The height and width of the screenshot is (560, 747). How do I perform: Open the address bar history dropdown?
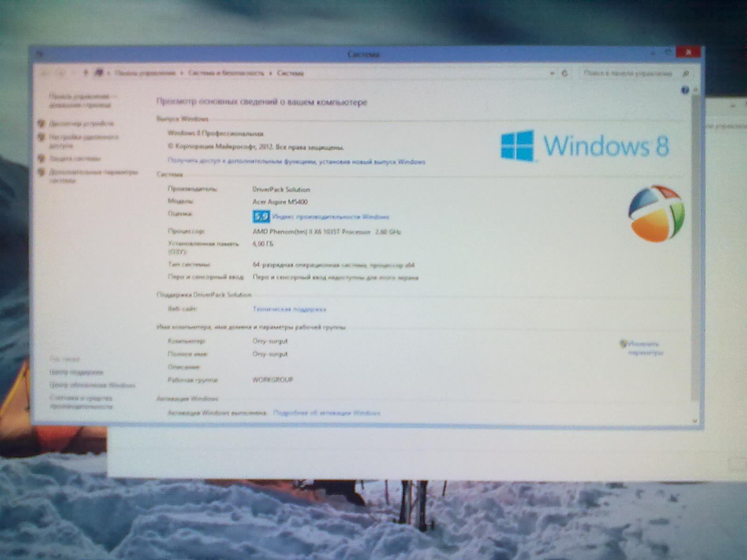pos(552,73)
